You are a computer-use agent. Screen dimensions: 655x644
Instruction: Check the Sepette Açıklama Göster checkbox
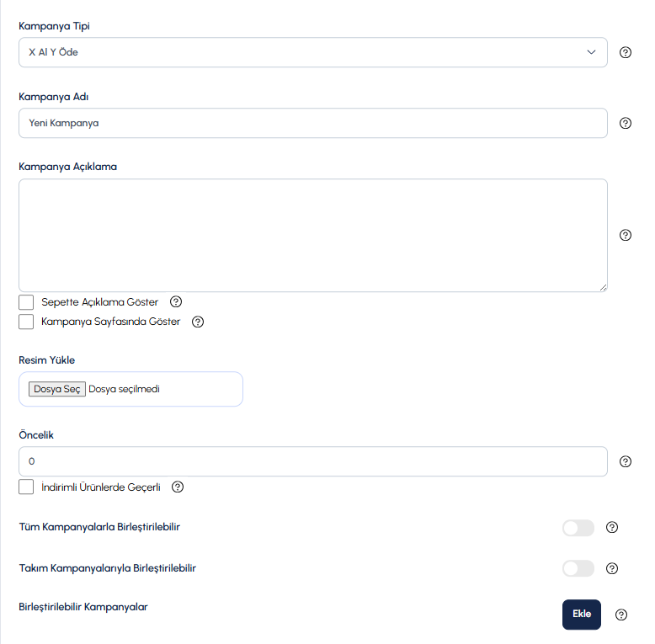pos(26,302)
